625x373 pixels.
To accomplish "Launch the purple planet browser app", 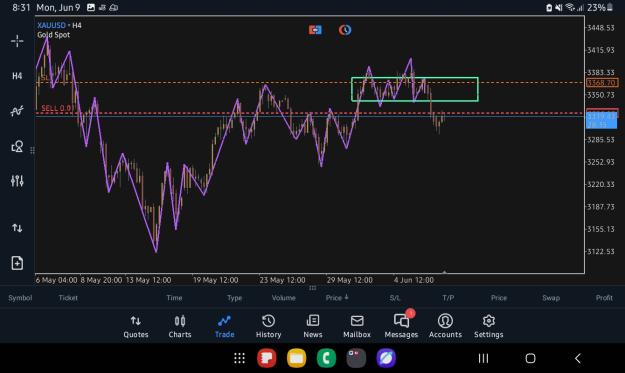I will coord(386,358).
